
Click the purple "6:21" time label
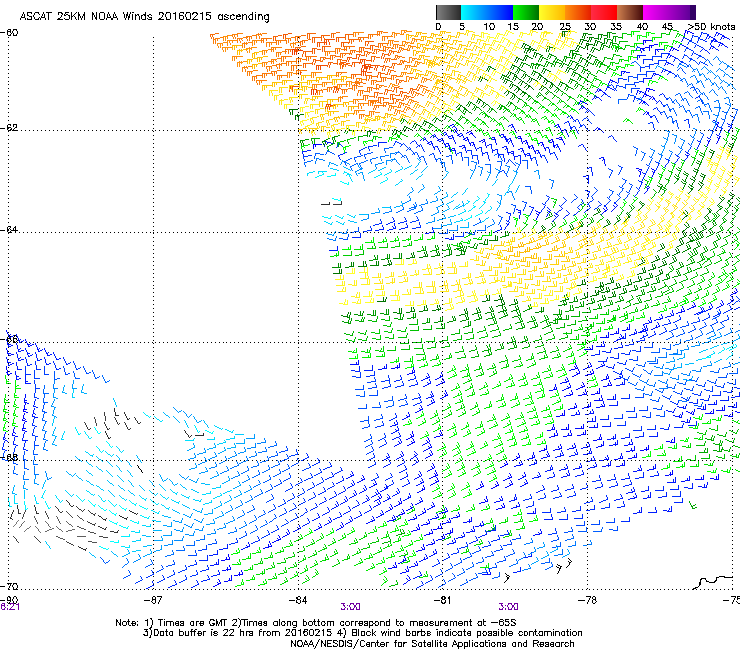coord(10,607)
